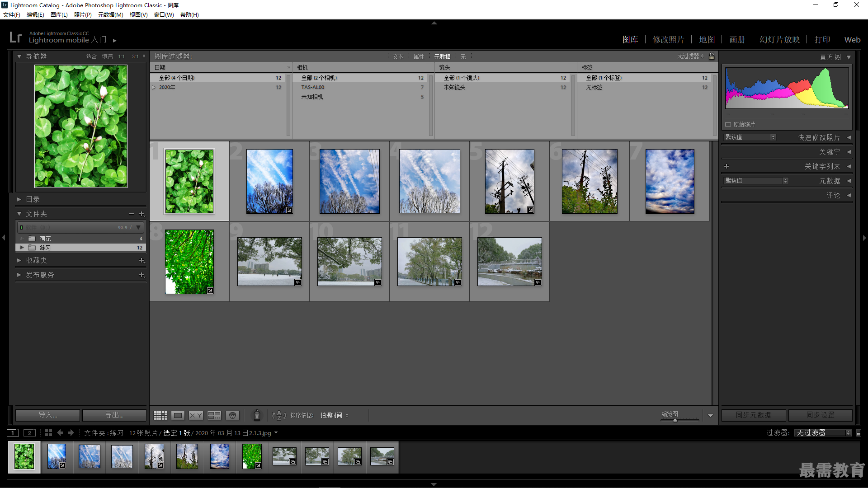
Task: Click the 导入... button
Action: click(47, 415)
